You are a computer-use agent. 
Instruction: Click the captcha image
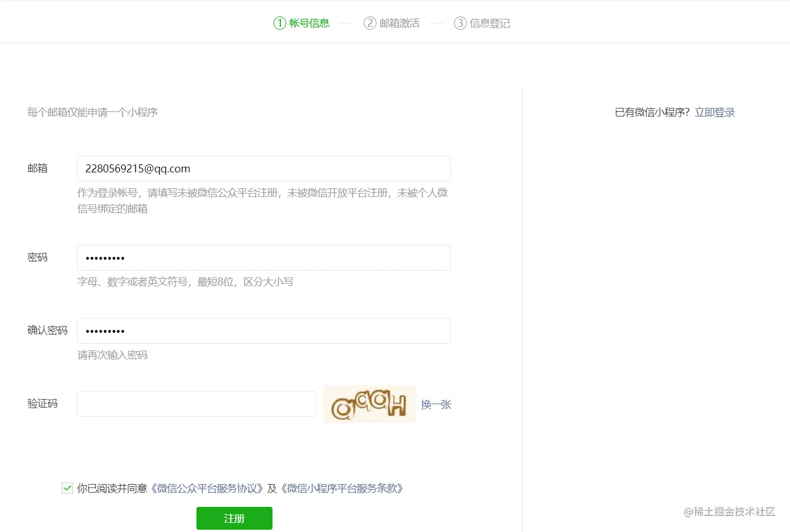370,404
